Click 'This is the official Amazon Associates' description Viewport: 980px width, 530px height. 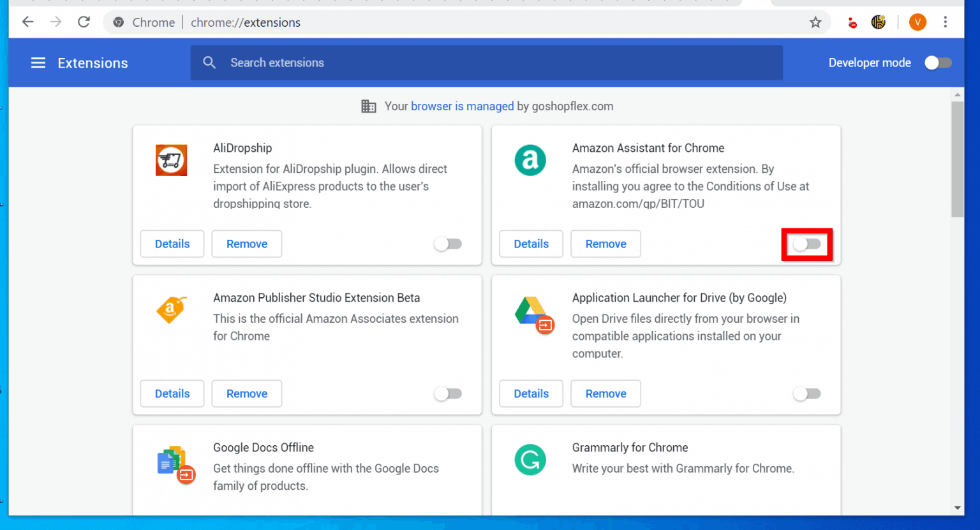pyautogui.click(x=336, y=327)
